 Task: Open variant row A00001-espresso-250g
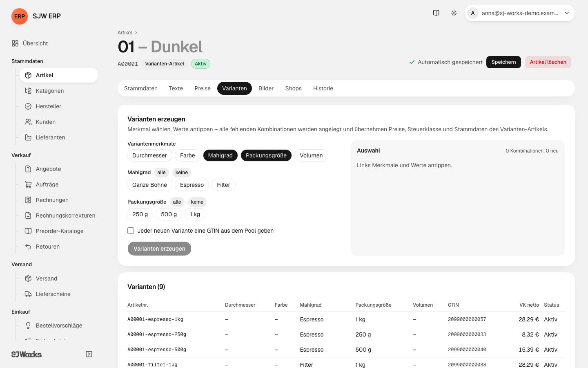tap(346, 334)
